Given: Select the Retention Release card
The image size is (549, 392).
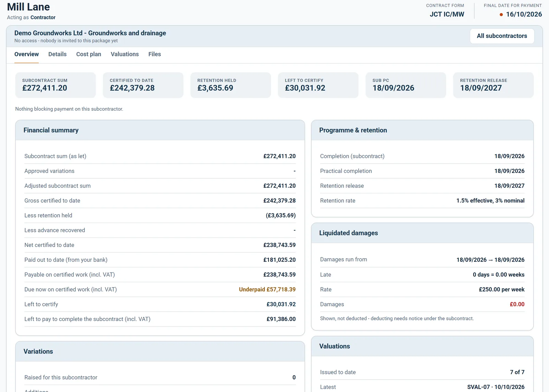Looking at the screenshot, I should 493,85.
